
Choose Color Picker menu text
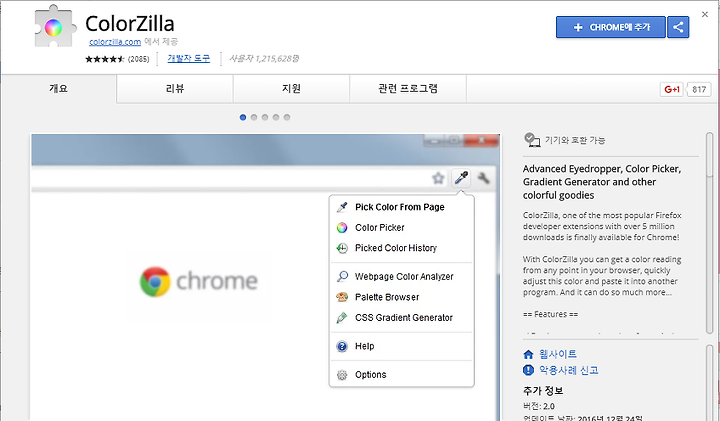click(x=380, y=227)
